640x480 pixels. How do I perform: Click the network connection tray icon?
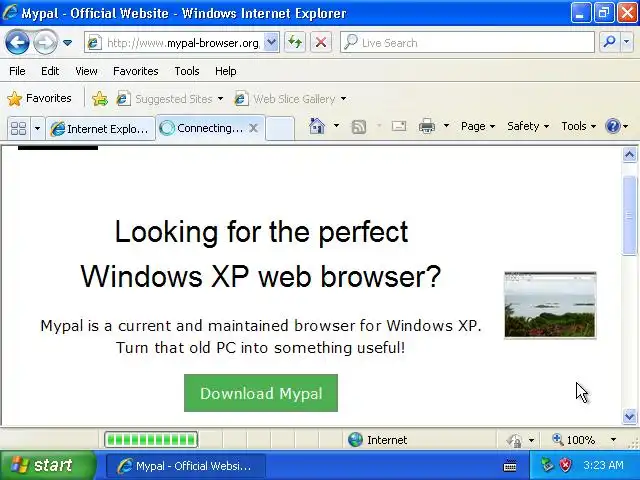pyautogui.click(x=547, y=464)
